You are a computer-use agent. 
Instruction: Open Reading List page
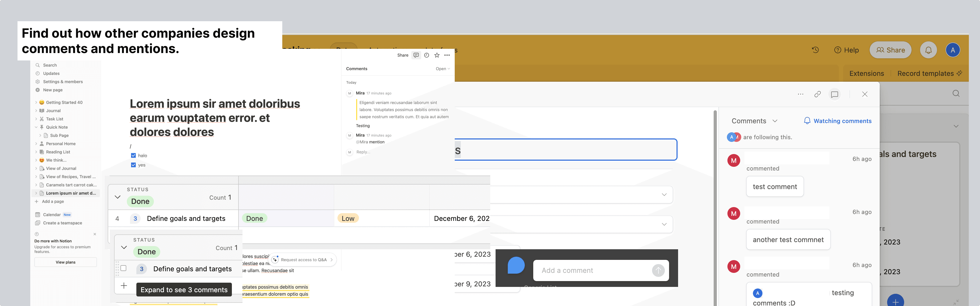[x=58, y=152]
